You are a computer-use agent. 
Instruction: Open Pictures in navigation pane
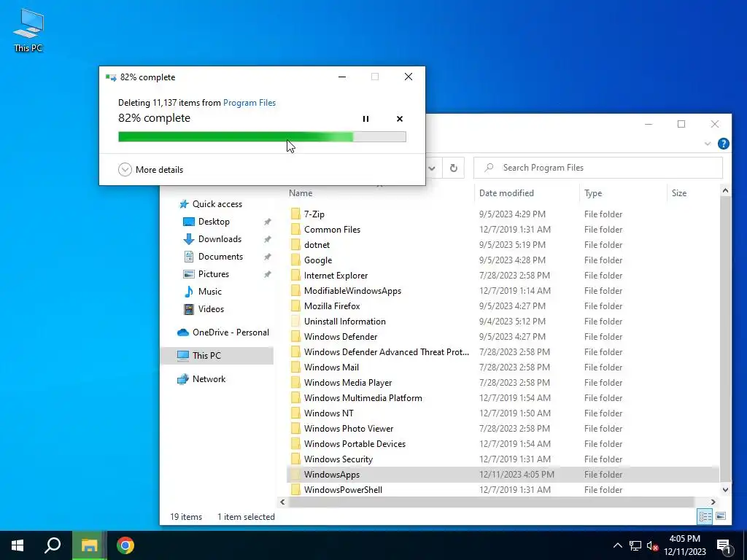(x=214, y=274)
